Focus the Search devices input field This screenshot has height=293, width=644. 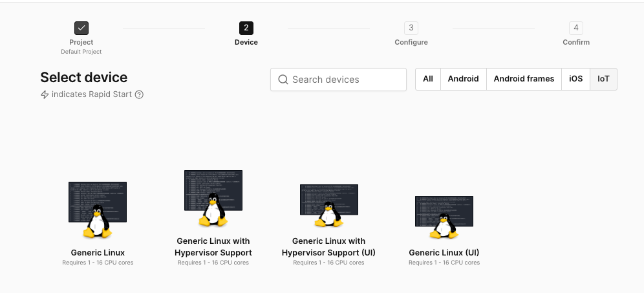coord(338,80)
